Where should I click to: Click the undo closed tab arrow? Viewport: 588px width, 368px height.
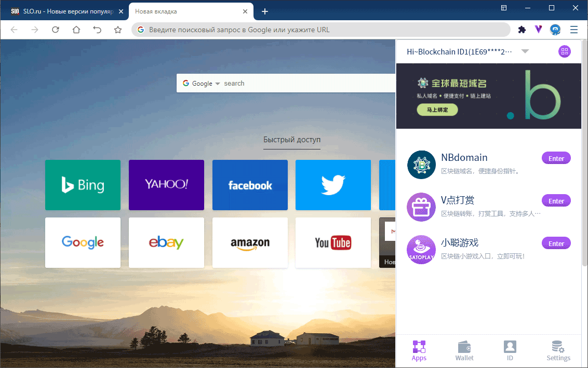click(x=97, y=30)
